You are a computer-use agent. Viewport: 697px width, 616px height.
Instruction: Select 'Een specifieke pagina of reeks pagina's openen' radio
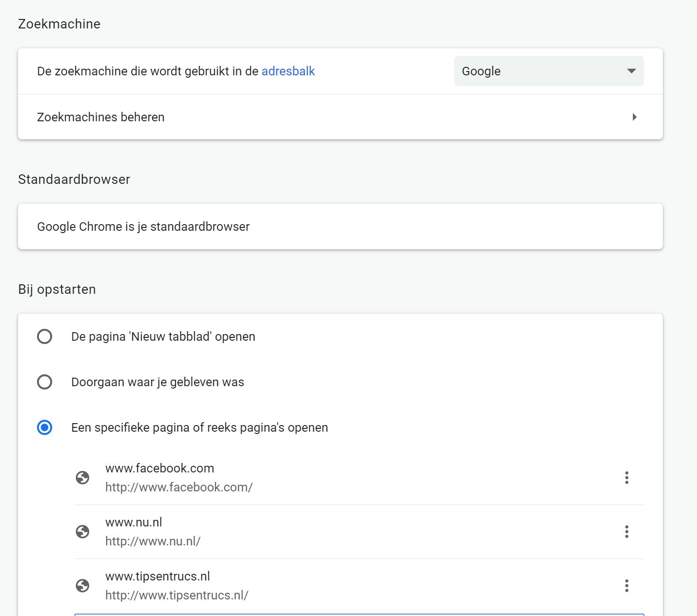45,427
